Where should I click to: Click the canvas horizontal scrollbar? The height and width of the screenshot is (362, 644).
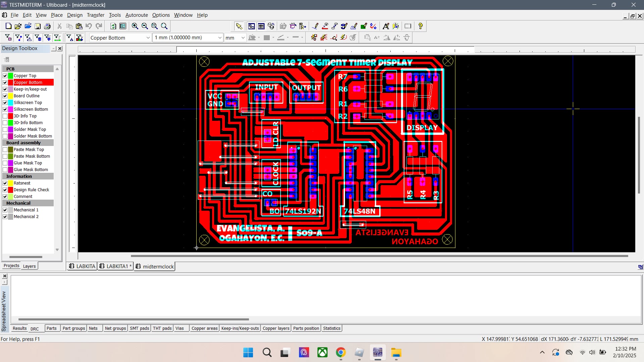click(x=379, y=256)
